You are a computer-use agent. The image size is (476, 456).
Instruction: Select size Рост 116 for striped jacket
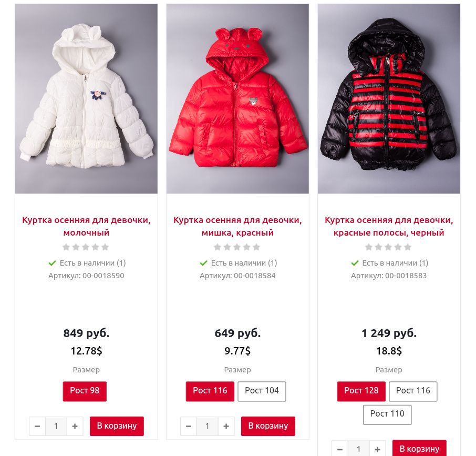(x=413, y=391)
